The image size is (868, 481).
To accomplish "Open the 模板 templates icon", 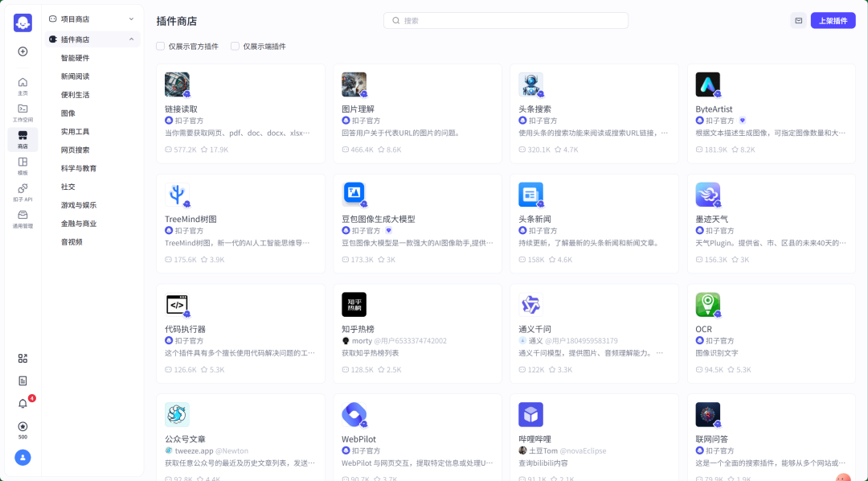I will (x=23, y=165).
